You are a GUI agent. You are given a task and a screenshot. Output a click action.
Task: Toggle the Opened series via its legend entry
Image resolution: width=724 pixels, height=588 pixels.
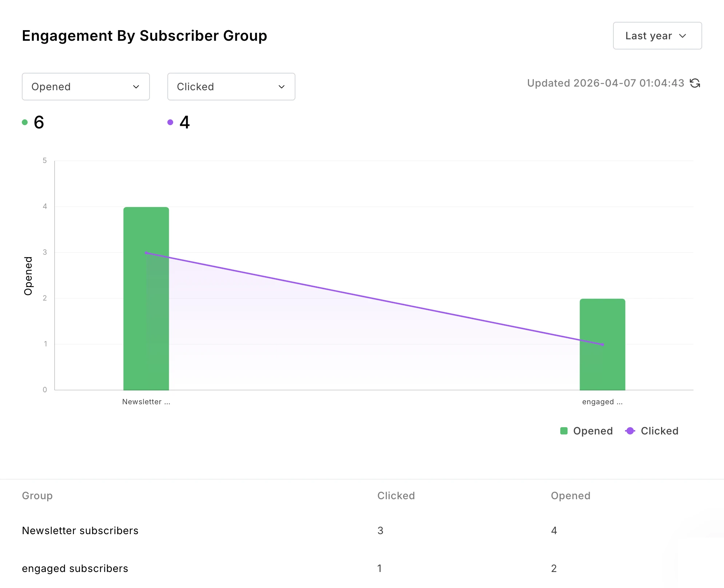[586, 431]
